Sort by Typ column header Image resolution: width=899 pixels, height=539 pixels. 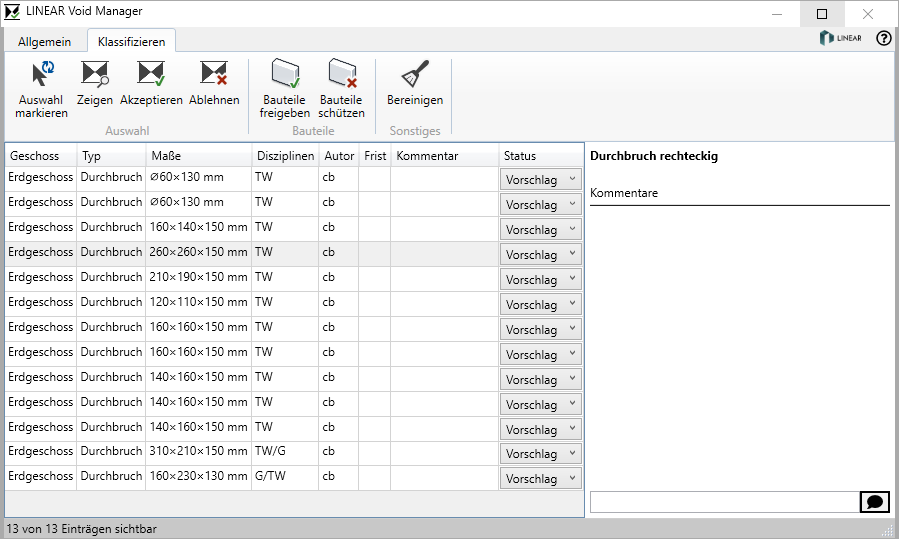click(x=111, y=156)
